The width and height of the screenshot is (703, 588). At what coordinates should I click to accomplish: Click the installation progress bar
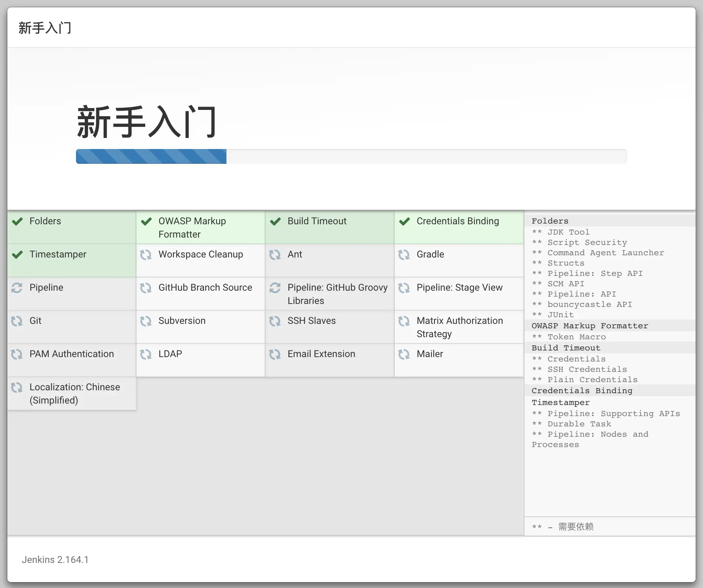tap(350, 156)
